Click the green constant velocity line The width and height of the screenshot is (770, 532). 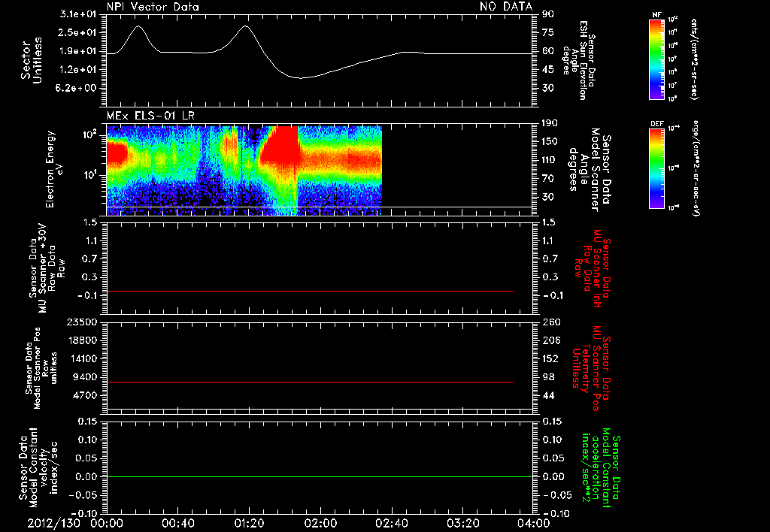(x=319, y=476)
